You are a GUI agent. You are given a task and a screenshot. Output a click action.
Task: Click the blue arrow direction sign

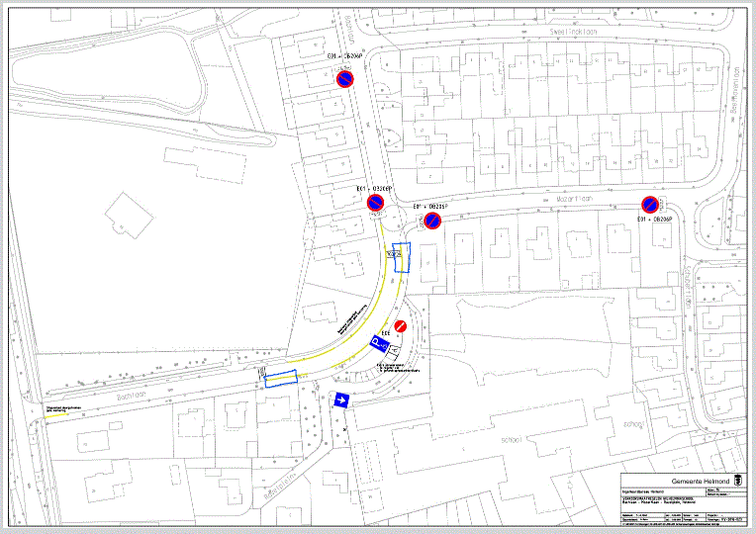pos(342,400)
